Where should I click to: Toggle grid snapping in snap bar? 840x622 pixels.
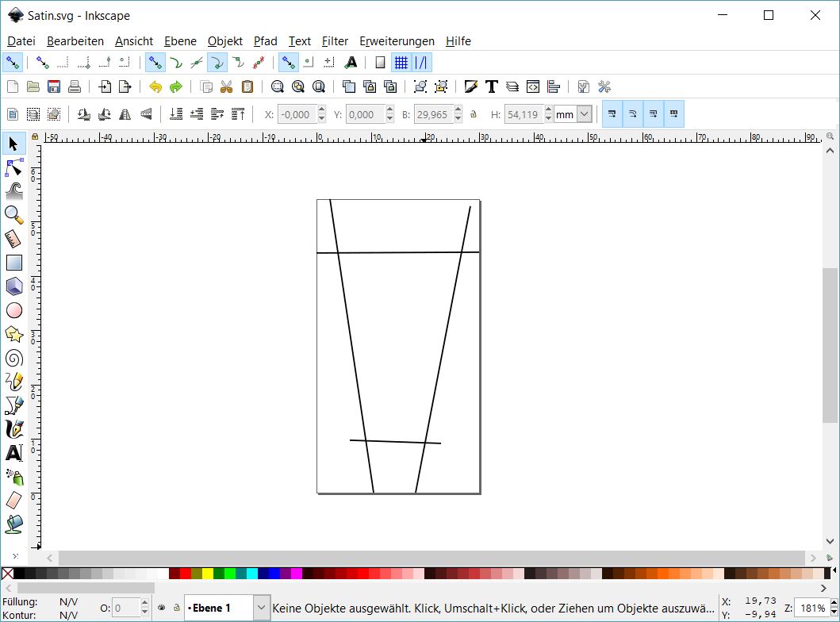(401, 63)
